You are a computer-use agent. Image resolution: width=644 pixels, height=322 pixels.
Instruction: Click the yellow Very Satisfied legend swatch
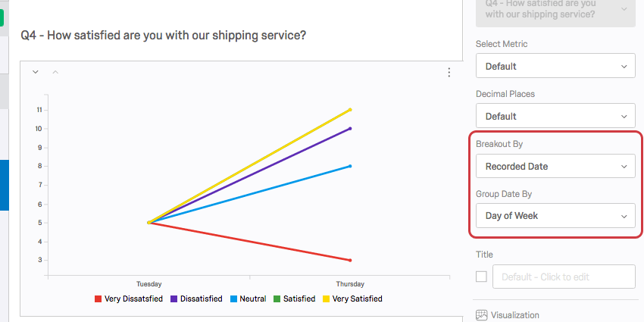(x=327, y=299)
